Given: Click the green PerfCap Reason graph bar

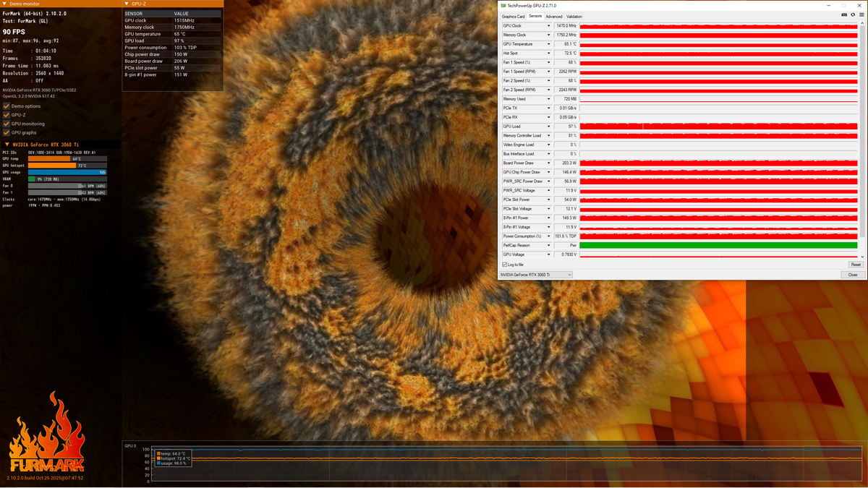Looking at the screenshot, I should coord(718,245).
